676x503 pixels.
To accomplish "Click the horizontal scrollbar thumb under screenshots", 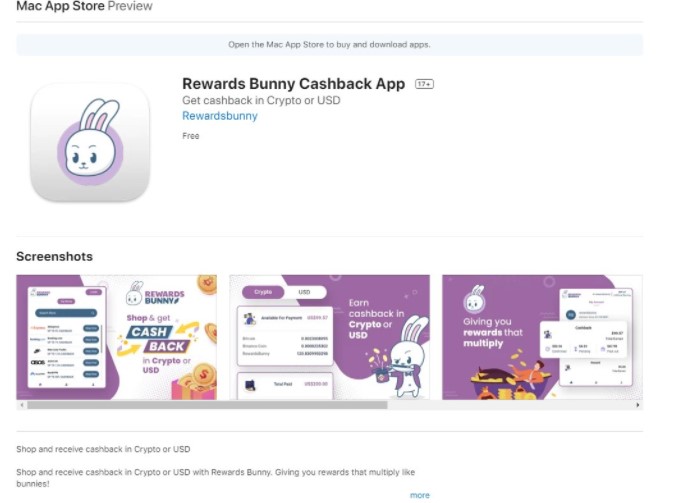I will 207,405.
